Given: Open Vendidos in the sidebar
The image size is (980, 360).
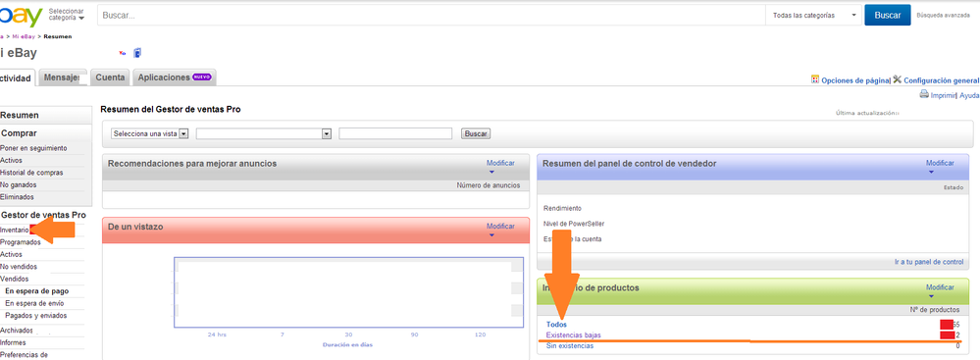Looking at the screenshot, I should [15, 279].
